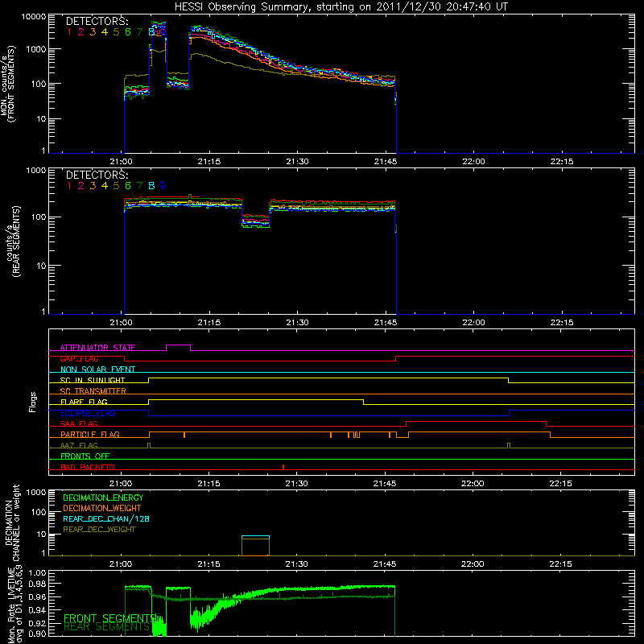Click 22:15 time label under decimation plot
Screen dimensions: 644x644
coord(560,564)
